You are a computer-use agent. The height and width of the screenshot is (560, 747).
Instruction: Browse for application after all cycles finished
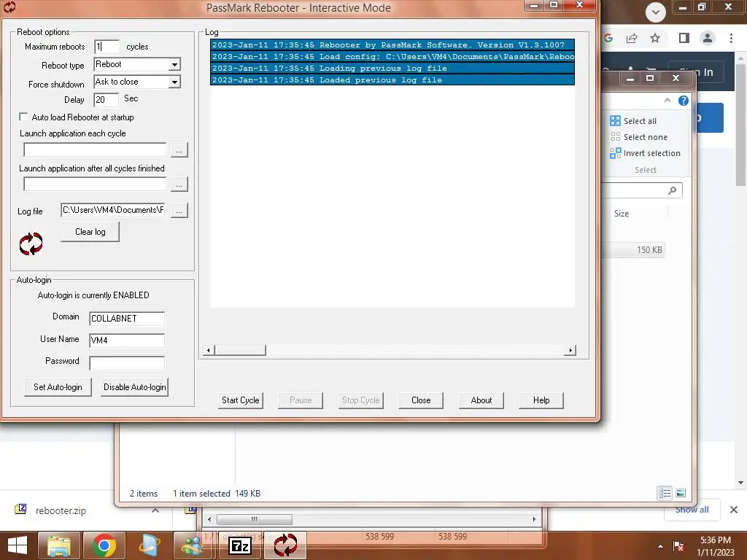[x=179, y=184]
